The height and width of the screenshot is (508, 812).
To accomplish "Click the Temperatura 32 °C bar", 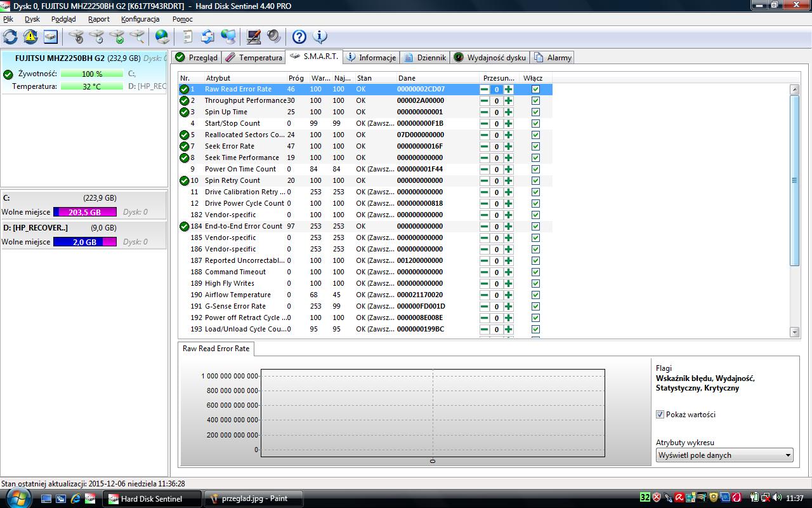I will coord(92,86).
